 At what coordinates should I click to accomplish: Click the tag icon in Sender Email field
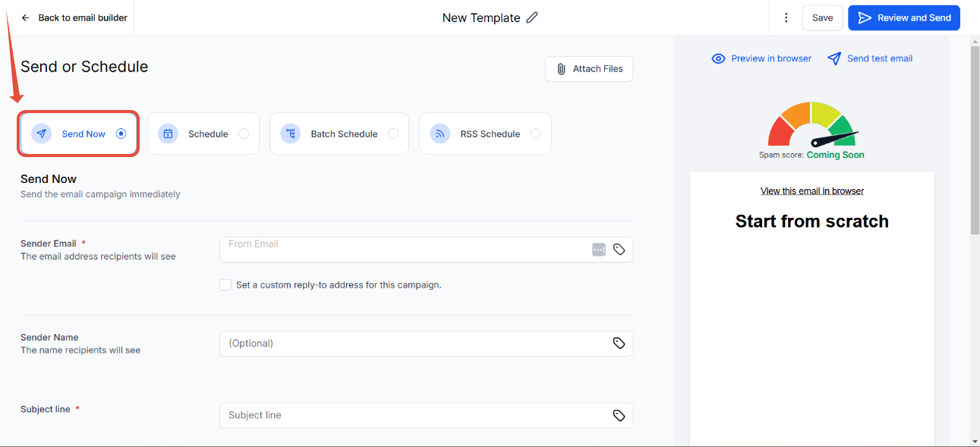619,250
